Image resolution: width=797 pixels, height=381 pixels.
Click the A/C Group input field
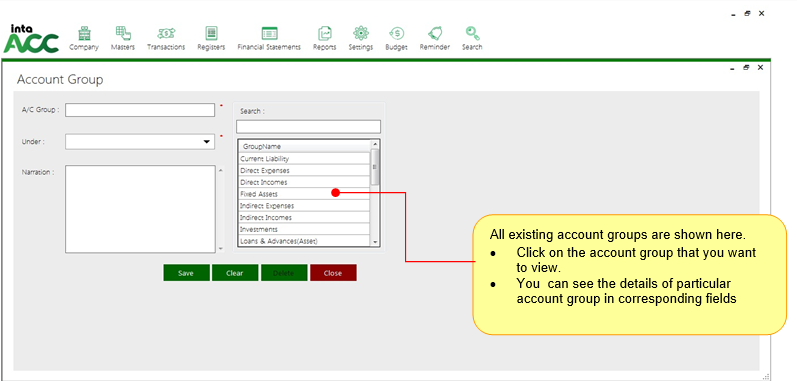140,110
